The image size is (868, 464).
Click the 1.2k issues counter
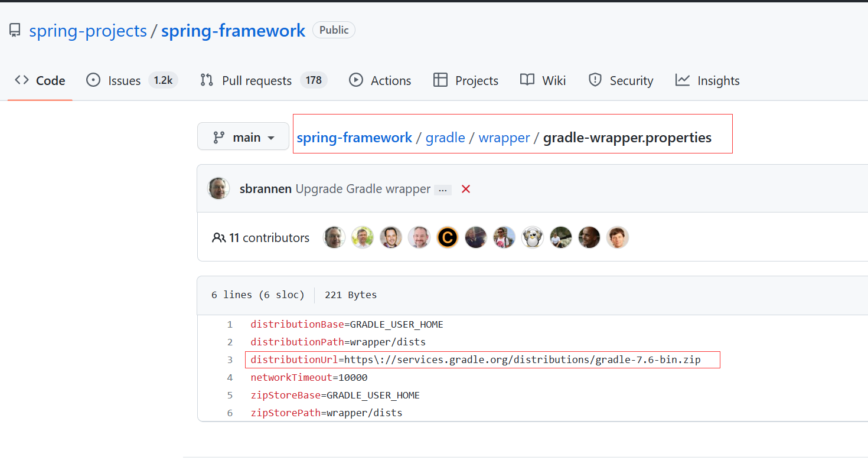point(163,80)
